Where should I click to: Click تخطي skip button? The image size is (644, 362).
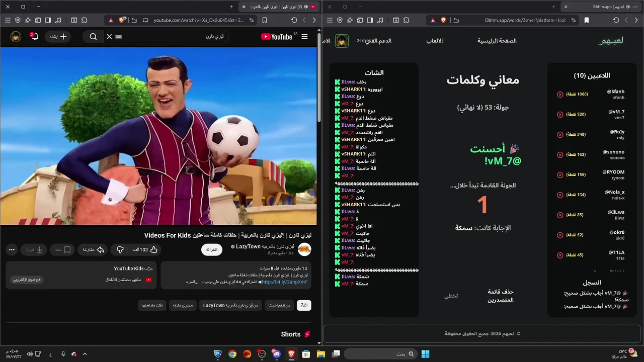(451, 296)
